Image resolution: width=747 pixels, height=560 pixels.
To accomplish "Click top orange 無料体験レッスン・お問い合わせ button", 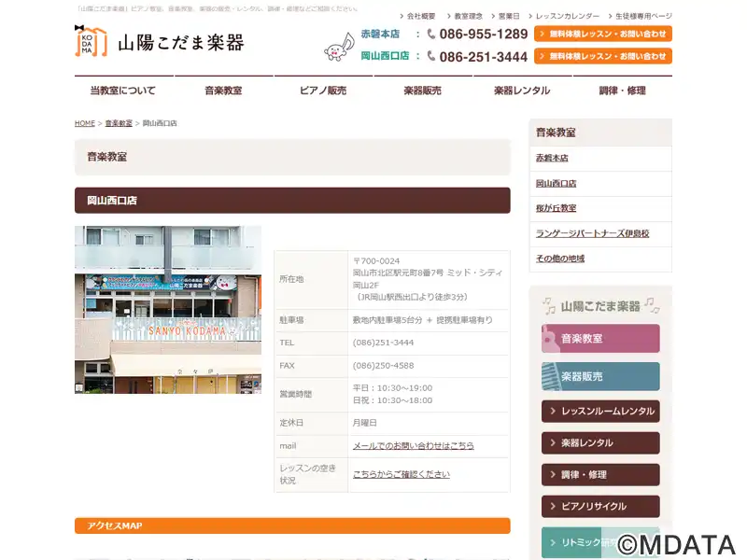I will tap(603, 34).
